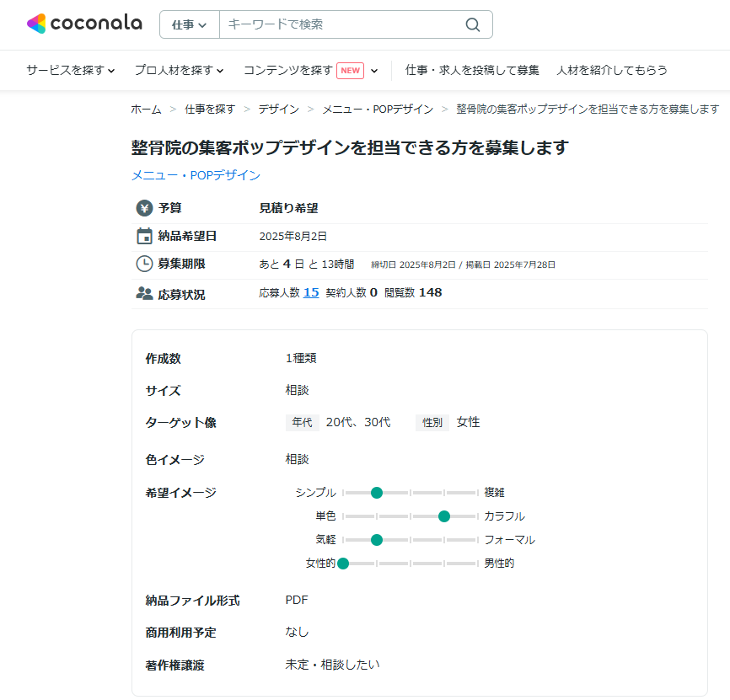Viewport: 730px width, 700px height.
Task: Click the calendar delivery date icon
Action: (x=144, y=236)
